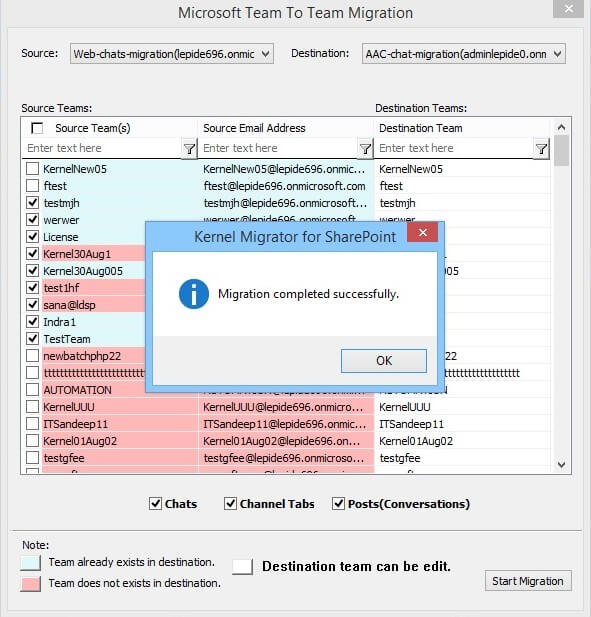Viewport: 591px width, 617px height.
Task: Uncheck the testmjh team checkbox
Action: (x=32, y=203)
